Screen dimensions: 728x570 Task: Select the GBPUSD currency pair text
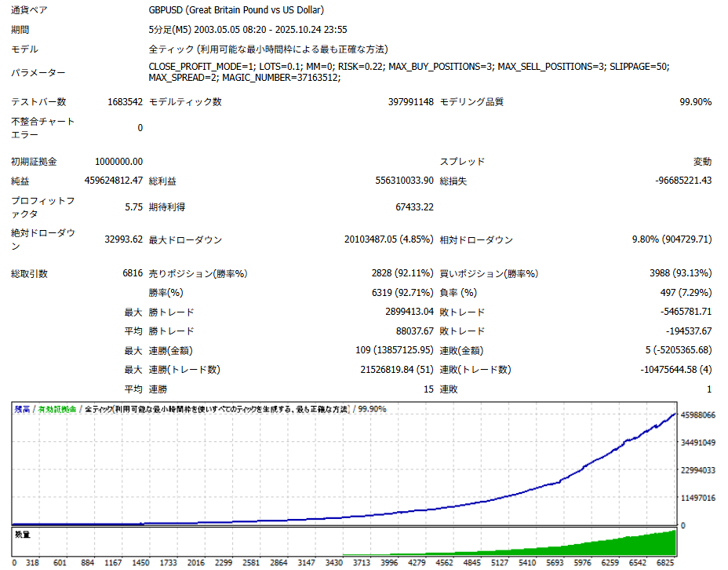point(235,10)
